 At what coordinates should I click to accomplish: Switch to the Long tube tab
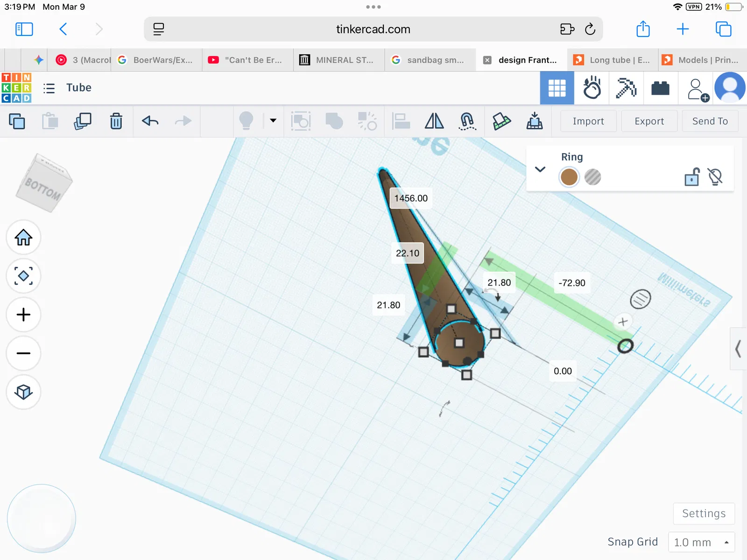point(613,60)
